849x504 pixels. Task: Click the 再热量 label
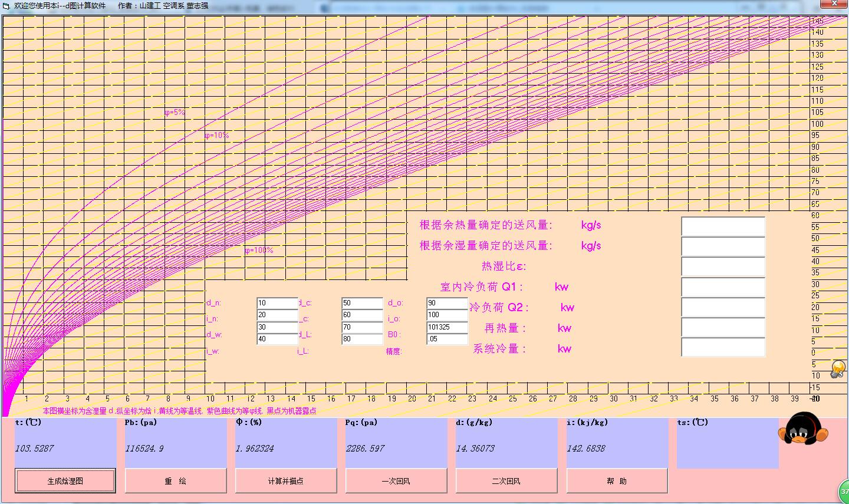click(505, 328)
